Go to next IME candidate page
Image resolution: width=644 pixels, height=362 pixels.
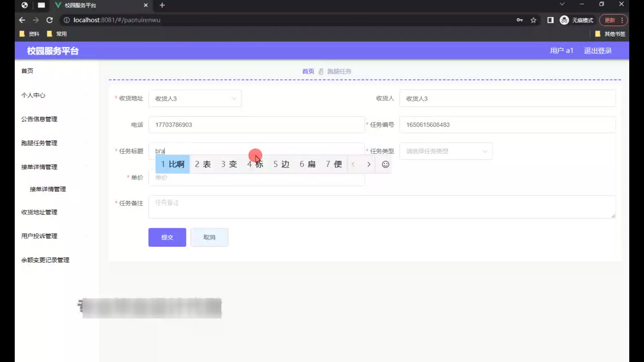click(x=369, y=164)
